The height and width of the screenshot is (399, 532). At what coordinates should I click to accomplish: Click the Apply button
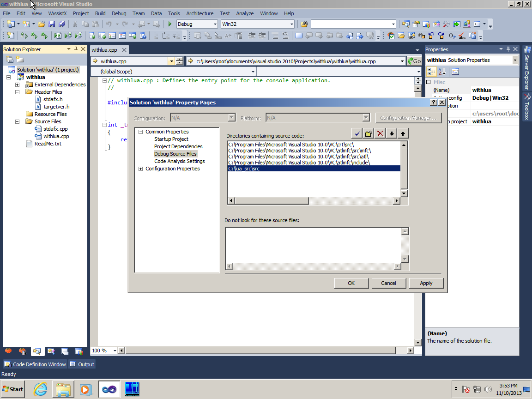click(426, 283)
